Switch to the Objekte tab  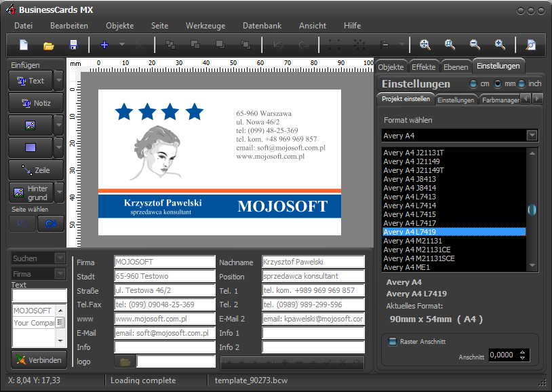click(x=391, y=67)
